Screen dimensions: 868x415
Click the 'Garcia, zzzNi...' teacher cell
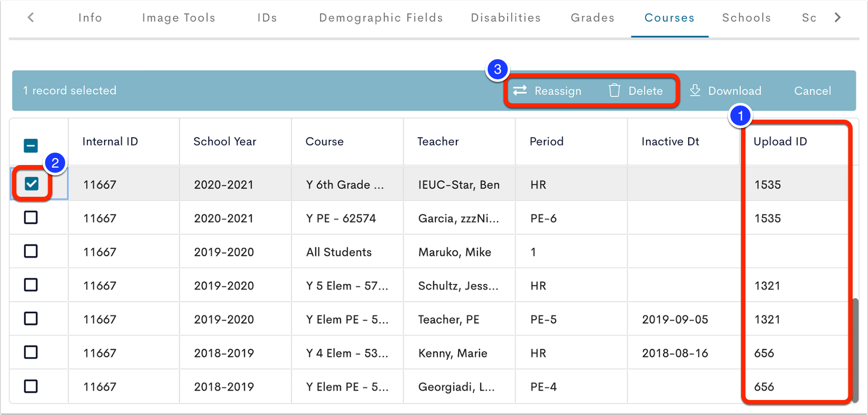[458, 218]
